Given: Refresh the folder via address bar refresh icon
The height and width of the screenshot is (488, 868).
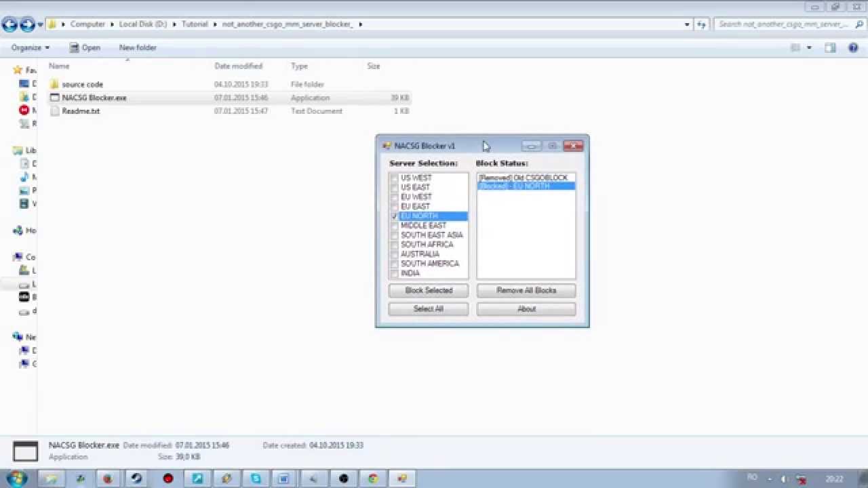Looking at the screenshot, I should click(701, 24).
